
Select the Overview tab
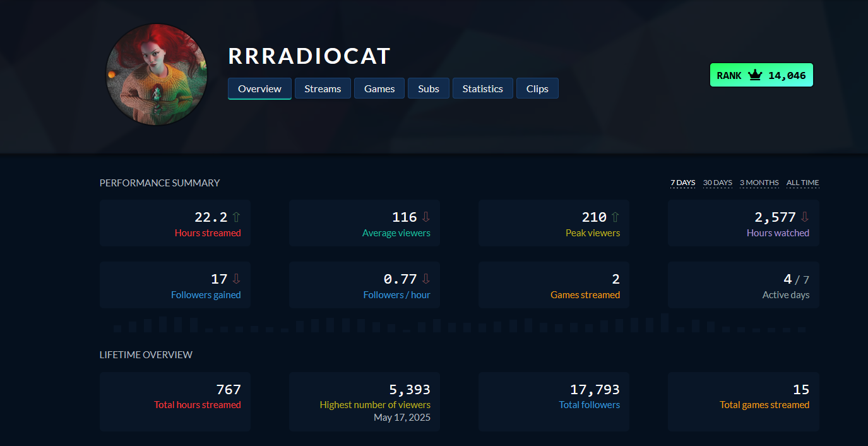tap(259, 88)
